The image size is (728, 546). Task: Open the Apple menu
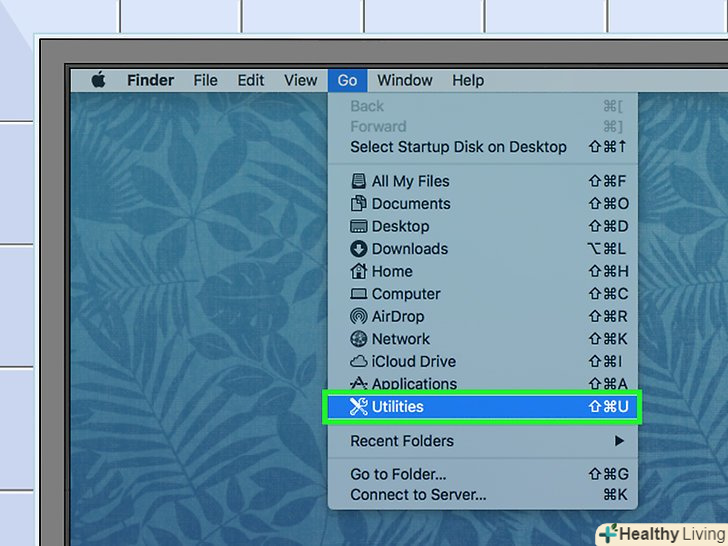[98, 80]
